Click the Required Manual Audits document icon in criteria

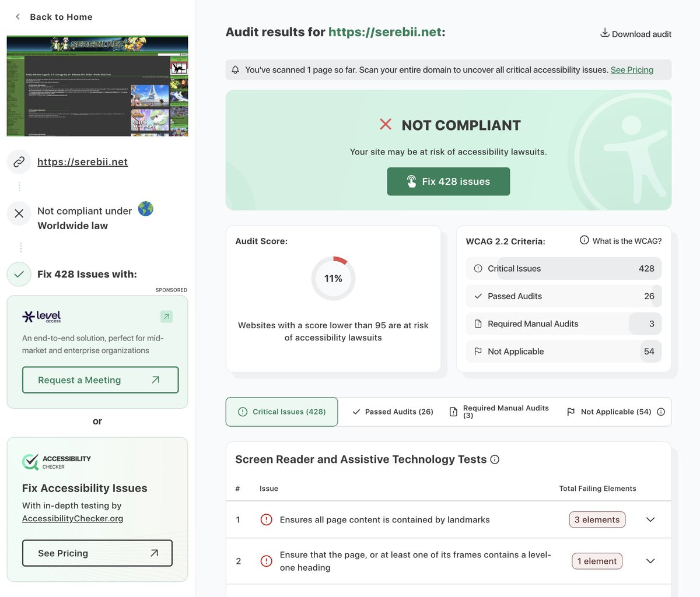pos(478,324)
